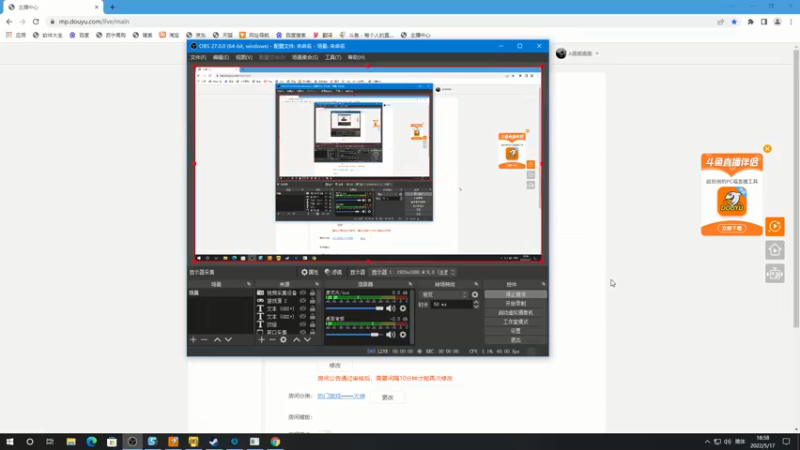Open the 视图(V) menu in OBS
Screen dimensions: 800x450
click(244, 58)
